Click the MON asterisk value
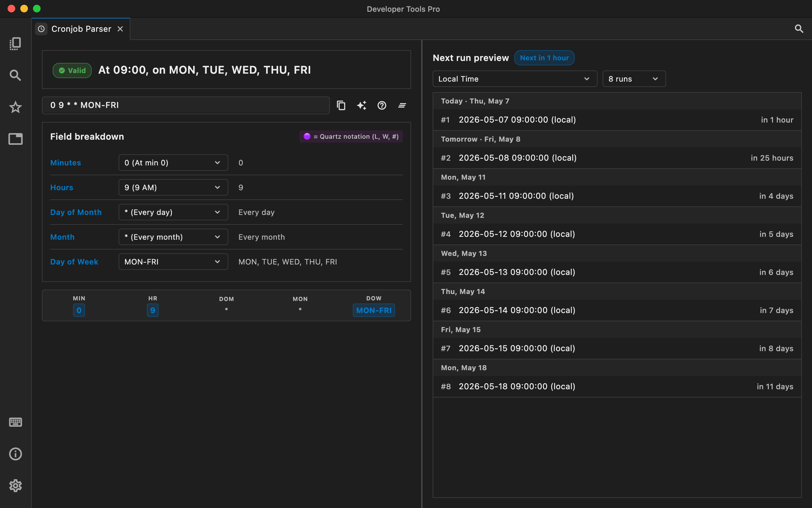 tap(300, 310)
